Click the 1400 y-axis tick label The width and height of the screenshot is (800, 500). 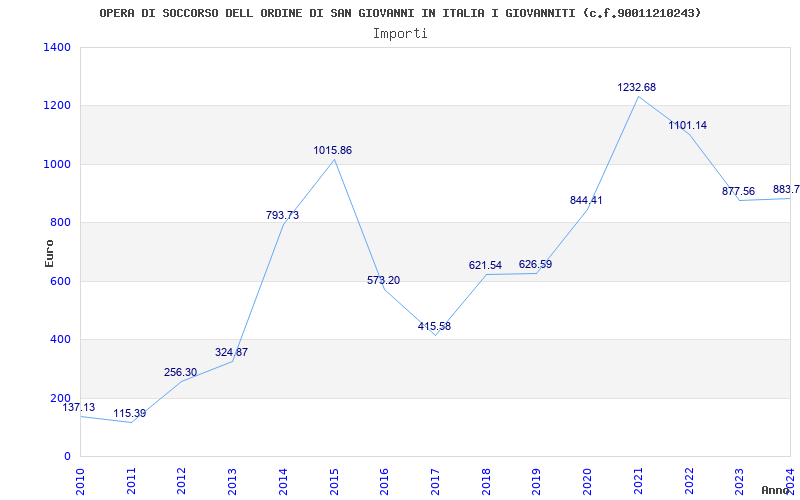[x=58, y=47]
